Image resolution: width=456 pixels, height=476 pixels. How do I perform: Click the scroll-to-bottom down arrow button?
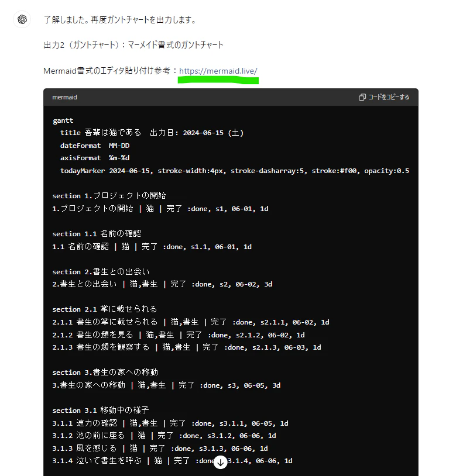point(221,462)
